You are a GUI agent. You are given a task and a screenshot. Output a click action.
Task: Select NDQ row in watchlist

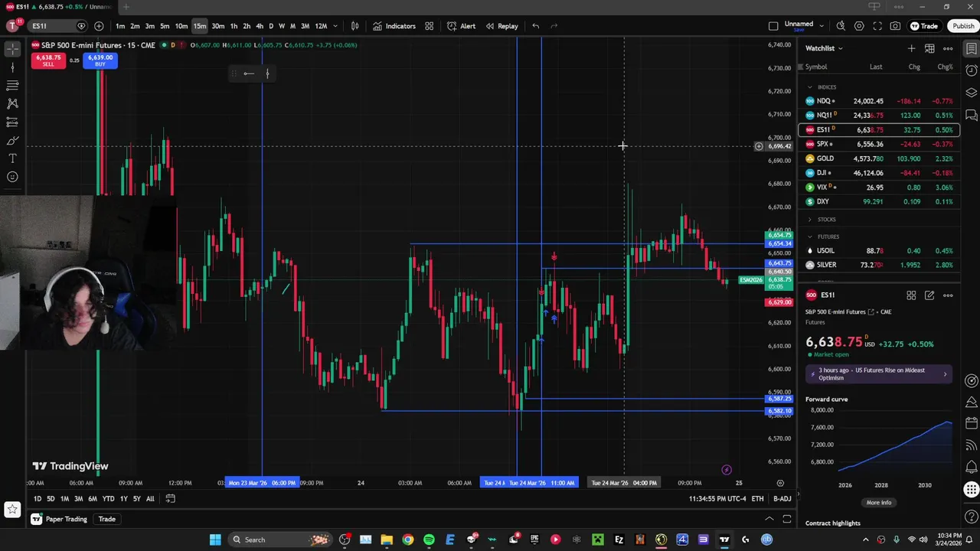click(x=879, y=101)
